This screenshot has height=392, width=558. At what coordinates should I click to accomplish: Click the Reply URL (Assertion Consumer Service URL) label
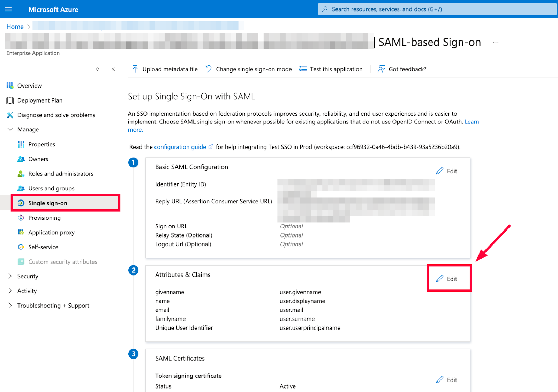coord(213,201)
